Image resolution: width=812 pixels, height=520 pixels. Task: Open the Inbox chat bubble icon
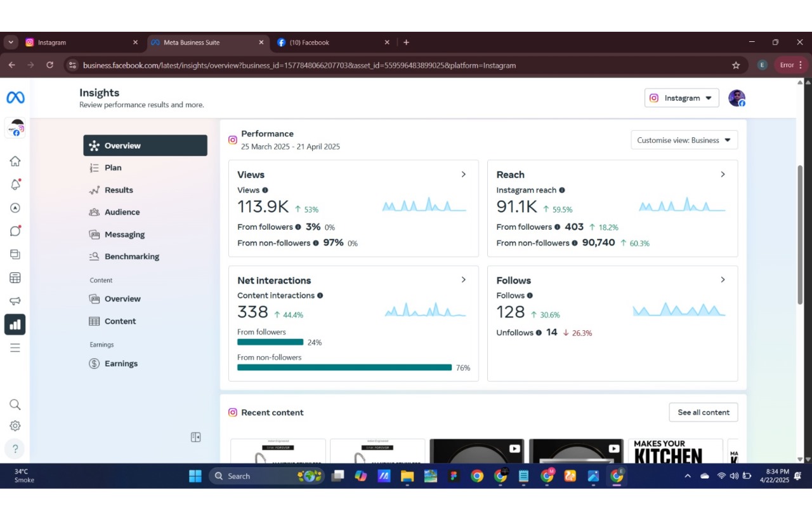[15, 231]
